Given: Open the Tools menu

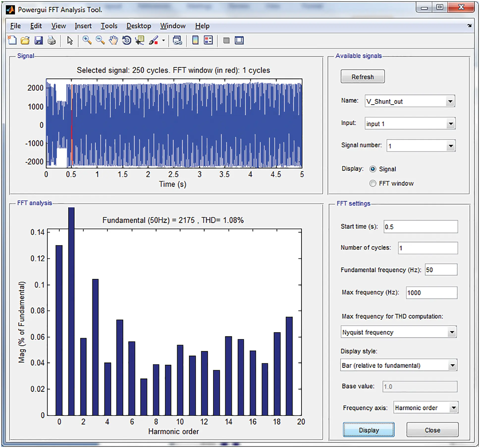Looking at the screenshot, I should 109,26.
